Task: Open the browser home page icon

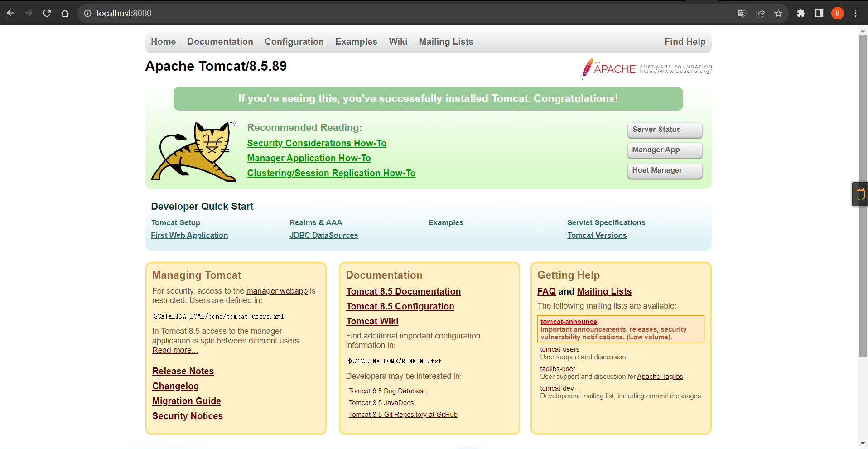Action: (65, 13)
